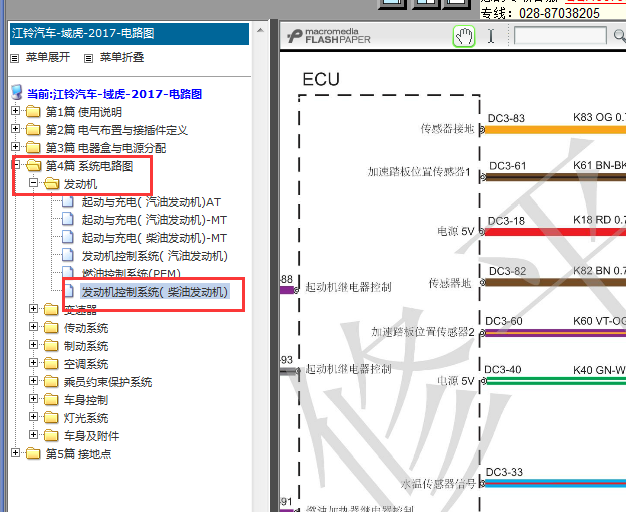
Task: Click the FlashPaper search text field
Action: [561, 36]
